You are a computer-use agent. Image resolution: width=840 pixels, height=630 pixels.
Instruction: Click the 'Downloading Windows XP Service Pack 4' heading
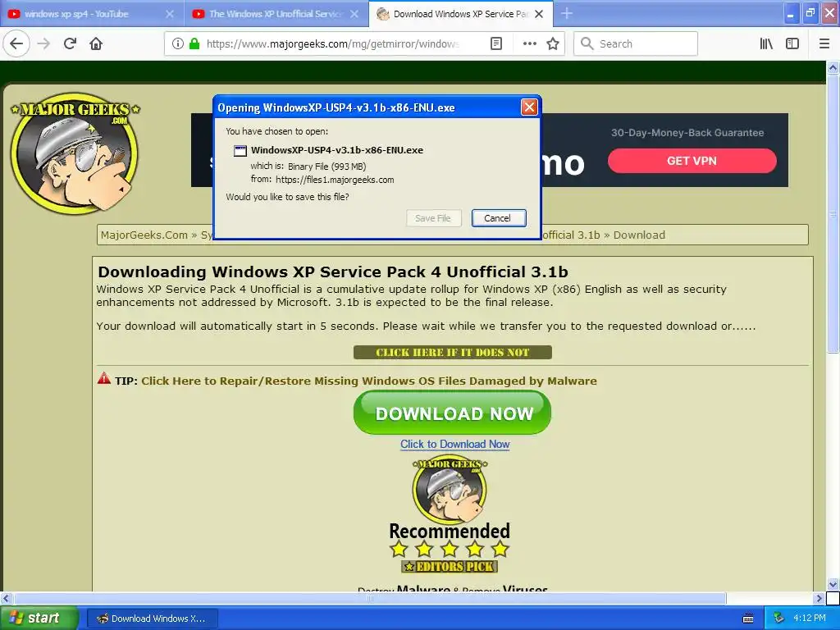click(333, 272)
